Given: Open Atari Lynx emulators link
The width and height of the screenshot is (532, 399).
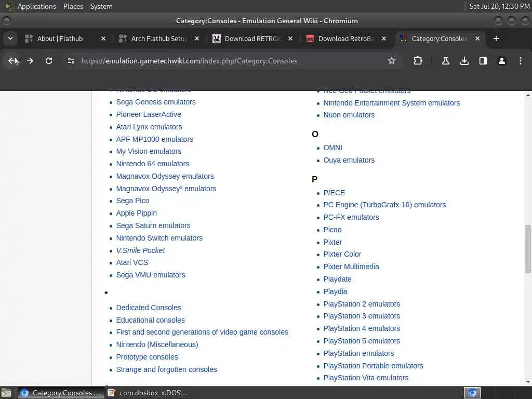Looking at the screenshot, I should click(x=149, y=127).
